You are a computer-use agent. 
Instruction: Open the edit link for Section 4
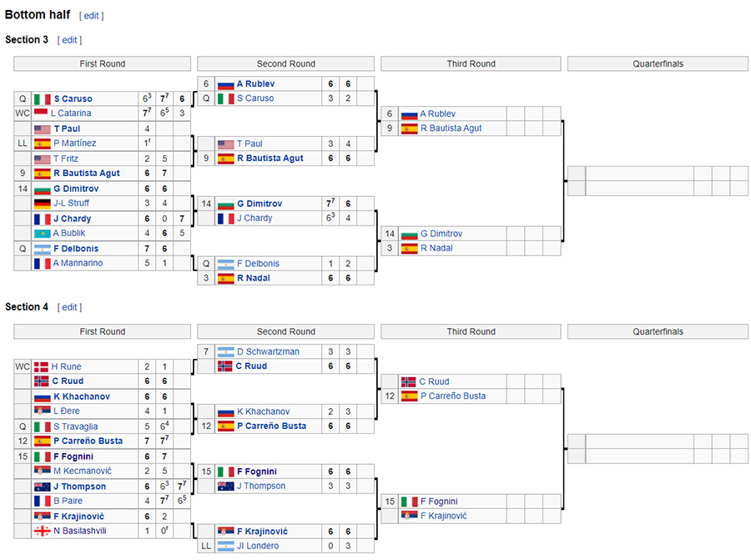pyautogui.click(x=69, y=308)
